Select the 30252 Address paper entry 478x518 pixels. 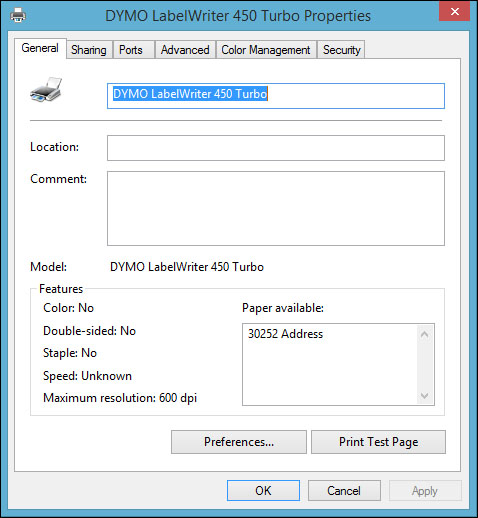pyautogui.click(x=285, y=334)
